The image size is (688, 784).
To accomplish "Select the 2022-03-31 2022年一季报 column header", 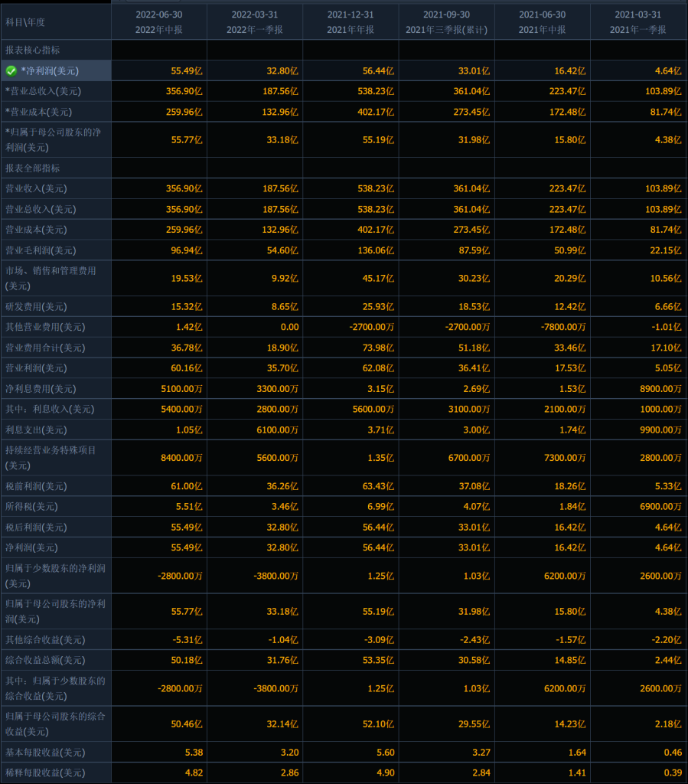I will (255, 22).
